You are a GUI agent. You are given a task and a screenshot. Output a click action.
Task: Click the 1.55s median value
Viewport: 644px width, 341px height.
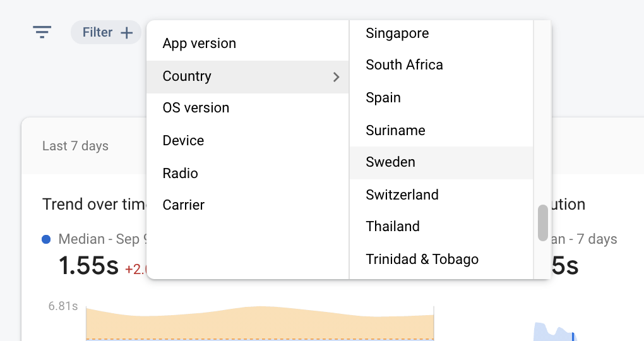click(88, 265)
